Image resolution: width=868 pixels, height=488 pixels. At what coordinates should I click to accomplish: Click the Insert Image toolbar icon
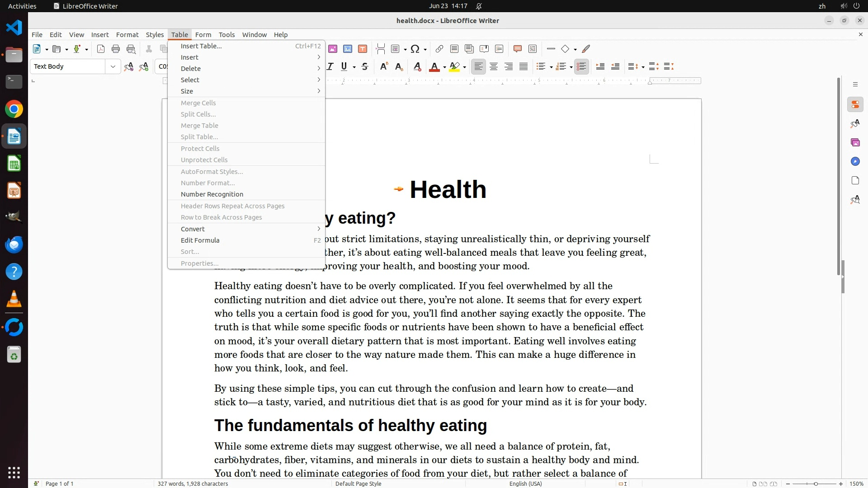pos(333,49)
